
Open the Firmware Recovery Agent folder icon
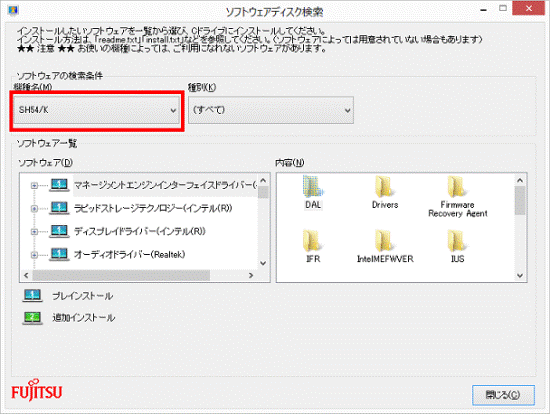point(457,187)
